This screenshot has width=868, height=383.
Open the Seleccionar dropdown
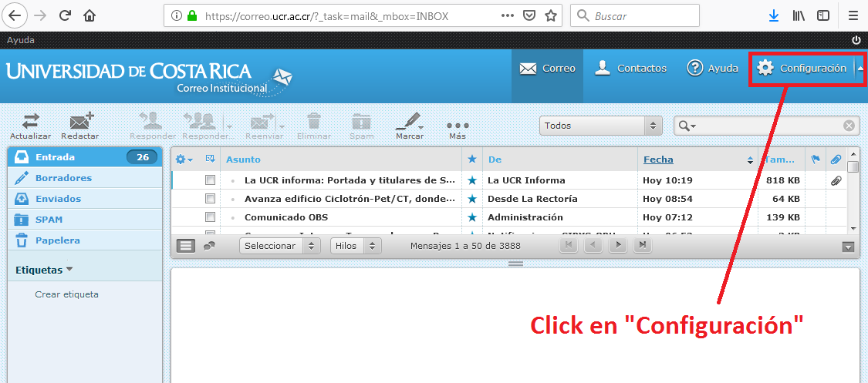pos(280,246)
